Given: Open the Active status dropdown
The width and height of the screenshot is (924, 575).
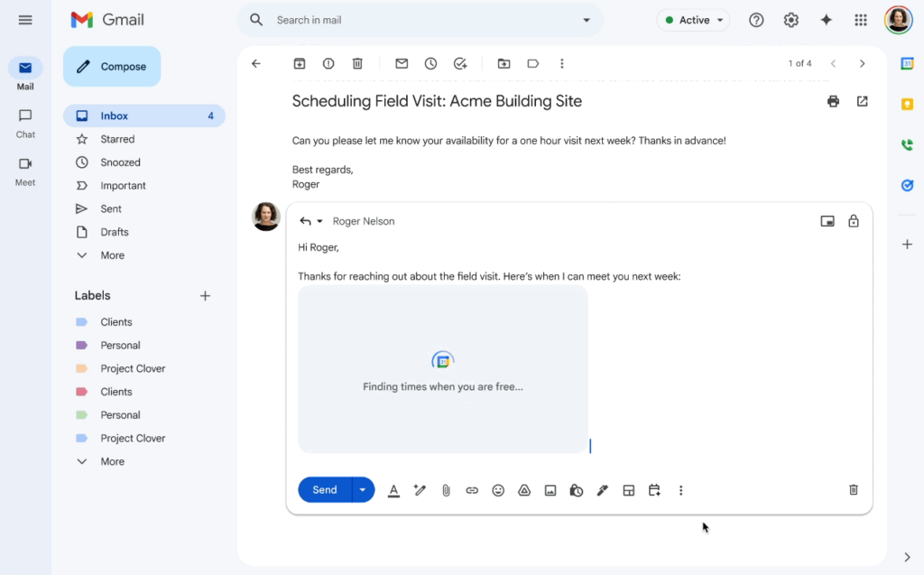Looking at the screenshot, I should [x=693, y=19].
